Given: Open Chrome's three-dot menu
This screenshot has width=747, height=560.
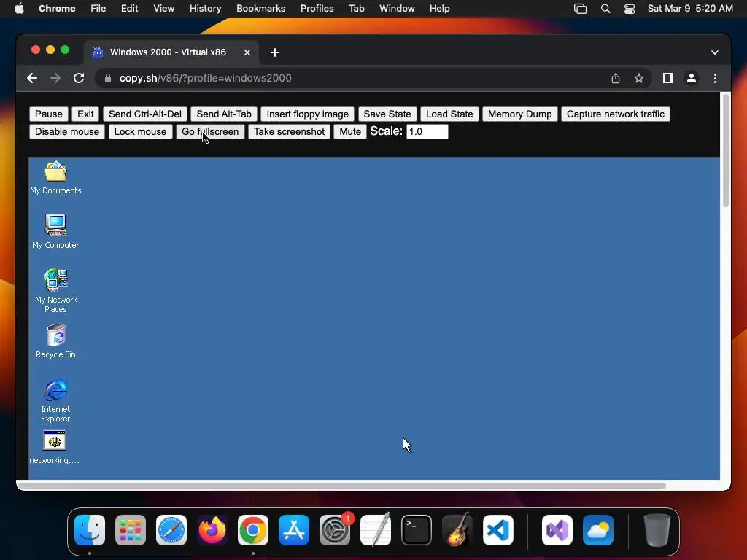Looking at the screenshot, I should coord(715,78).
